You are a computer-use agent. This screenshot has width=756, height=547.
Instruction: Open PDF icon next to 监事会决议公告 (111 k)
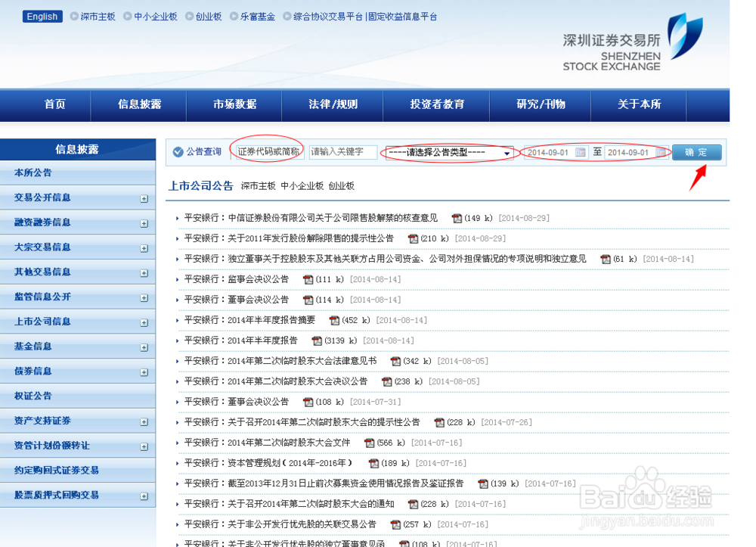(308, 280)
